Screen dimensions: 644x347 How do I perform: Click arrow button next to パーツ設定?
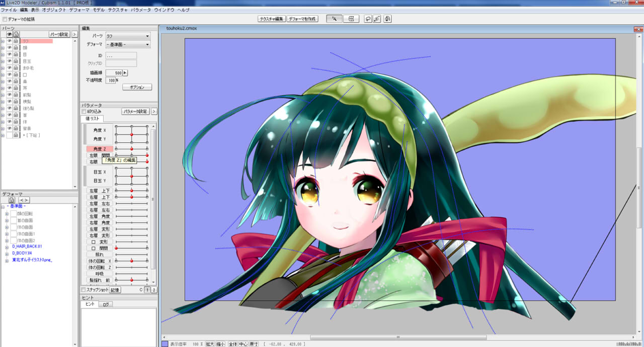[x=74, y=34]
